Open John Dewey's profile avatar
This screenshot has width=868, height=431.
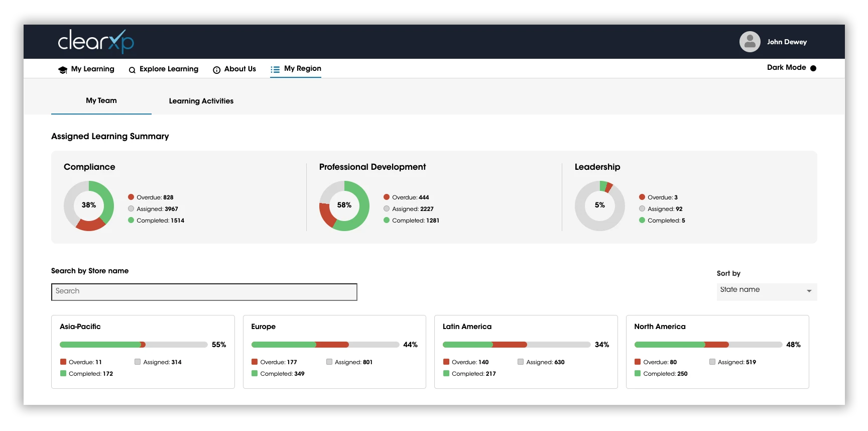(750, 42)
